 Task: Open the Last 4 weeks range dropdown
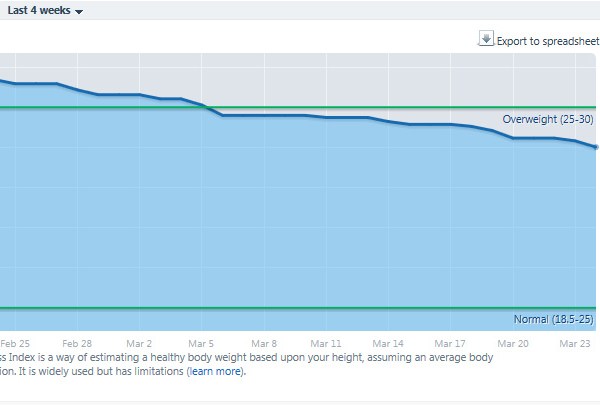click(40, 10)
